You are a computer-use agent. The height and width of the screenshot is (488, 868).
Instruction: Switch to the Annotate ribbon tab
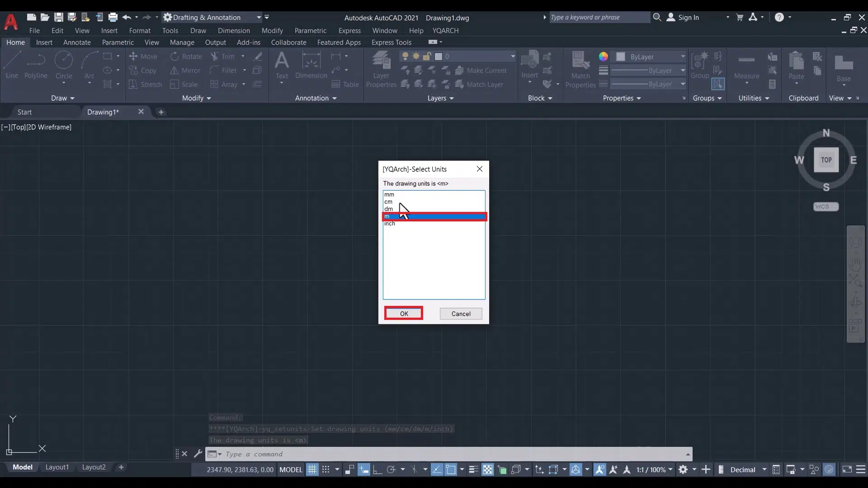click(77, 42)
